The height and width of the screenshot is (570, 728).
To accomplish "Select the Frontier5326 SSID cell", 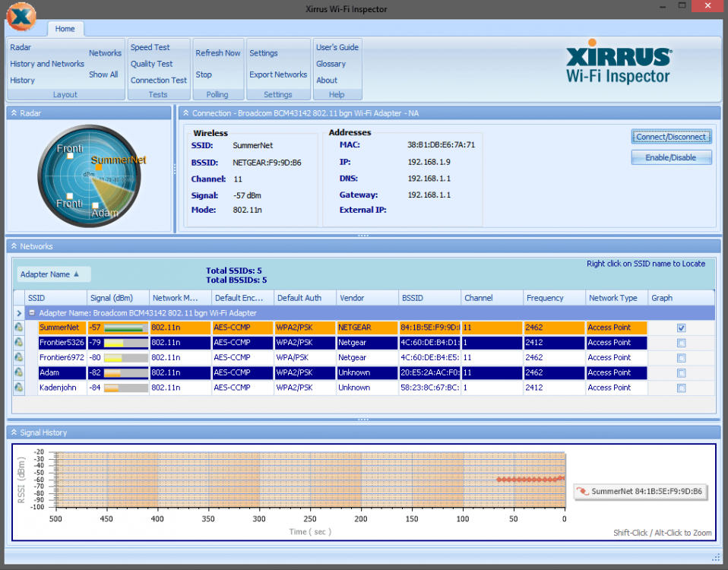I will (62, 343).
